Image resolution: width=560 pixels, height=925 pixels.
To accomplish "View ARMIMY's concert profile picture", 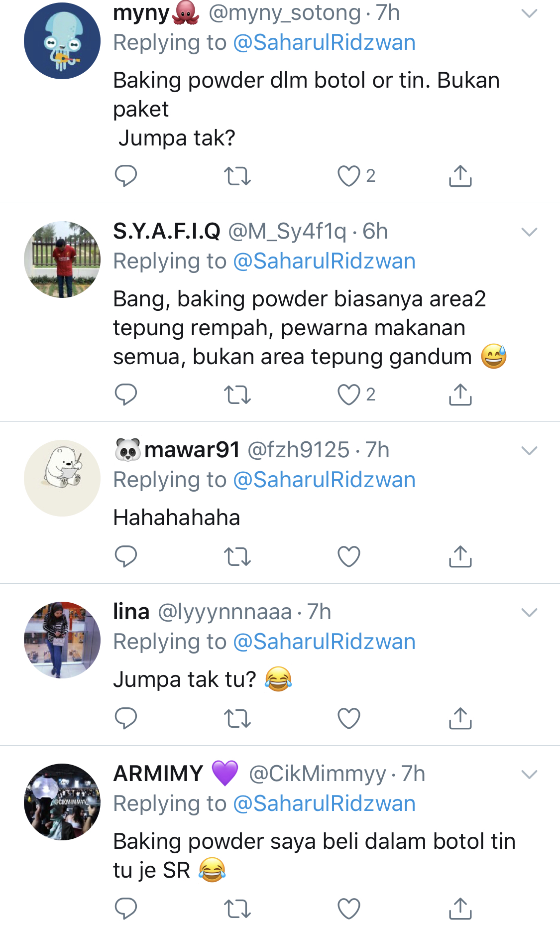I will click(62, 801).
